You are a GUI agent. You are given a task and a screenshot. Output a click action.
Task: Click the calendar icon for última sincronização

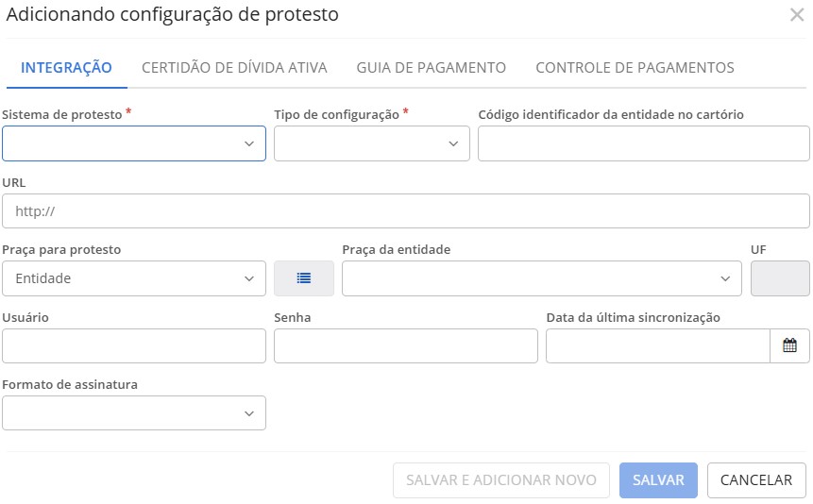click(789, 345)
